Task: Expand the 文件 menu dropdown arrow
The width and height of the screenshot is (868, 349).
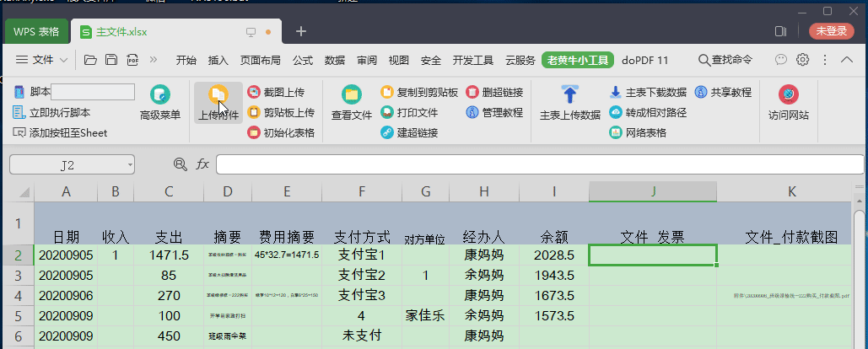Action: (62, 60)
